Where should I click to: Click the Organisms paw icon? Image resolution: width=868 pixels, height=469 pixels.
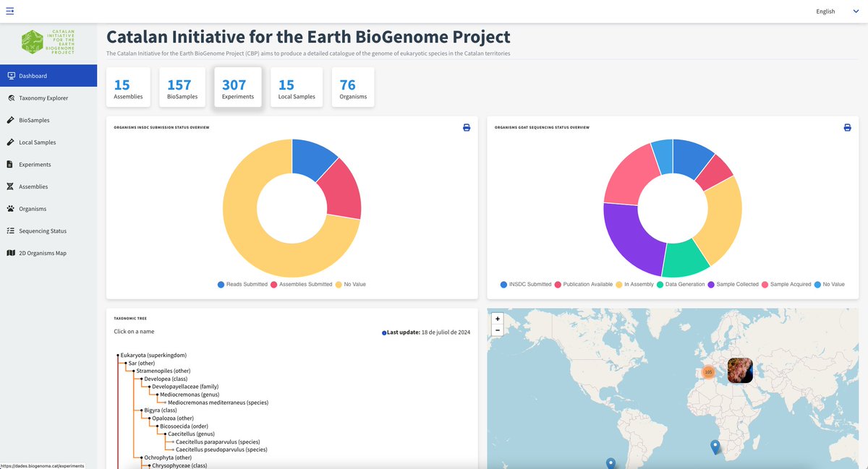10,209
